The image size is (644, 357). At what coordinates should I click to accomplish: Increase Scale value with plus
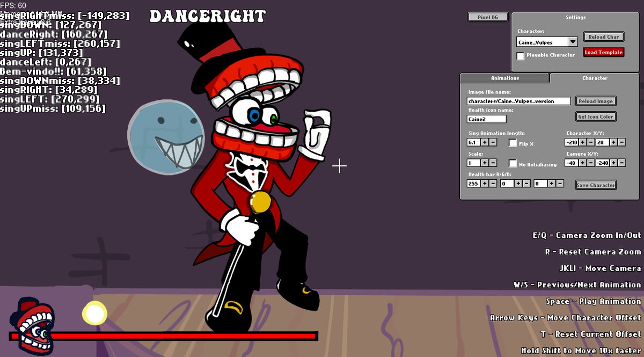click(x=485, y=163)
